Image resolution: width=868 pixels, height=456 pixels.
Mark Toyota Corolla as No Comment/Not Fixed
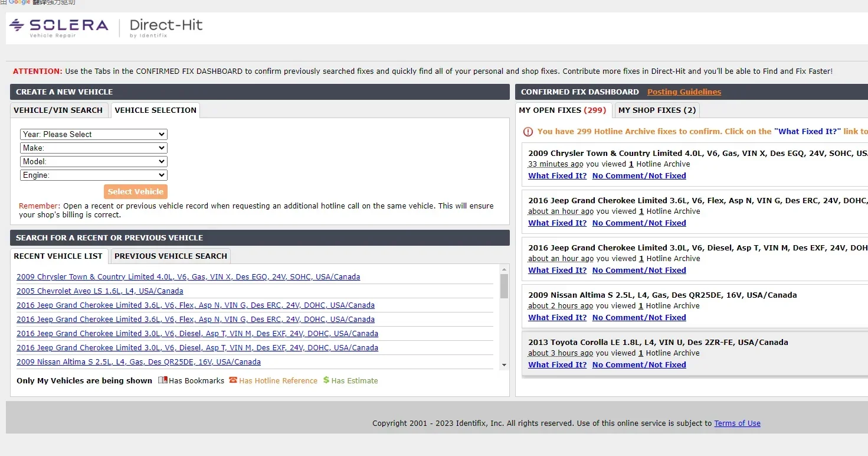coord(639,364)
